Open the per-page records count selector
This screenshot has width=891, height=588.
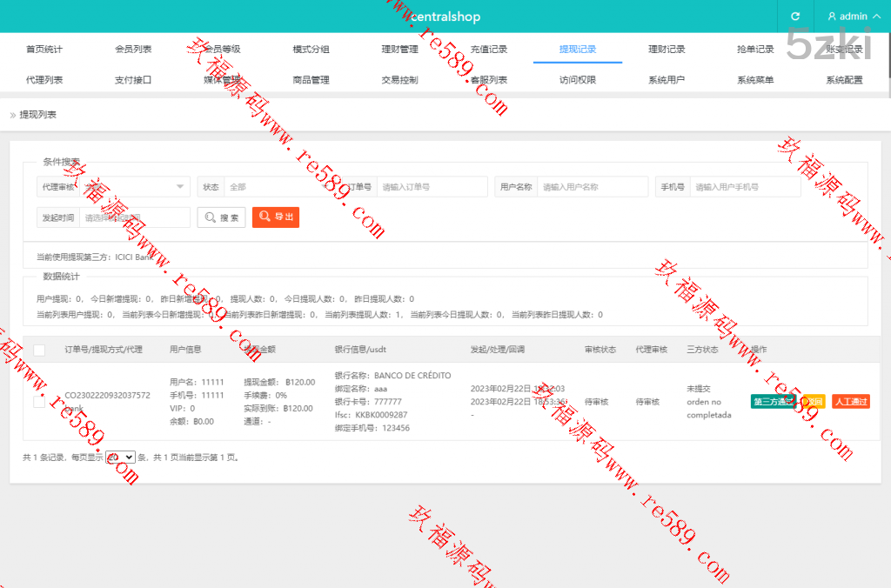click(121, 457)
